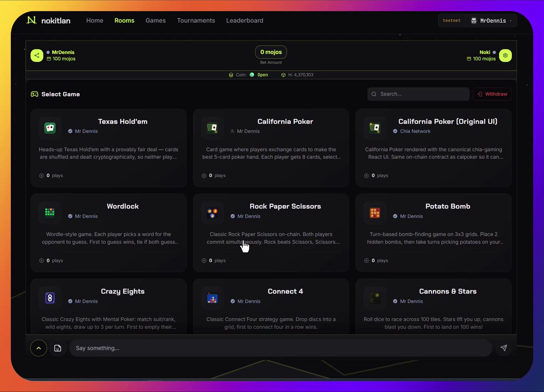Click the California Poker card icon
Screen dimensions: 544x392
(x=212, y=128)
